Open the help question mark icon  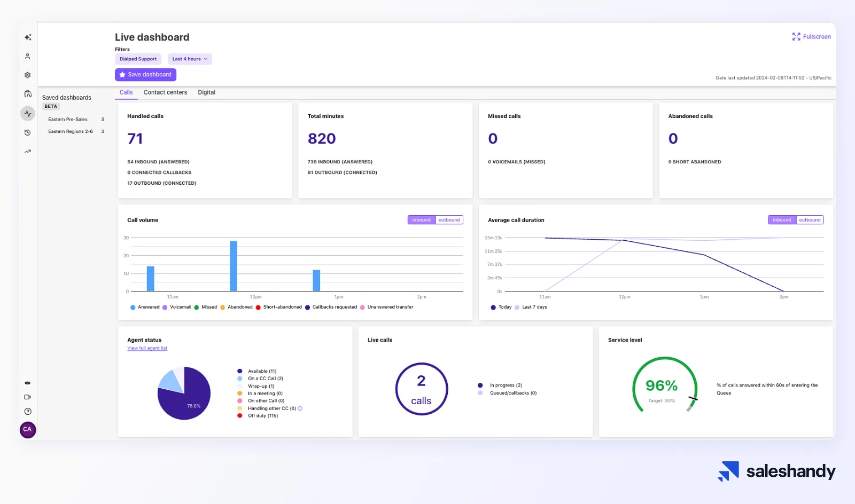(x=28, y=412)
